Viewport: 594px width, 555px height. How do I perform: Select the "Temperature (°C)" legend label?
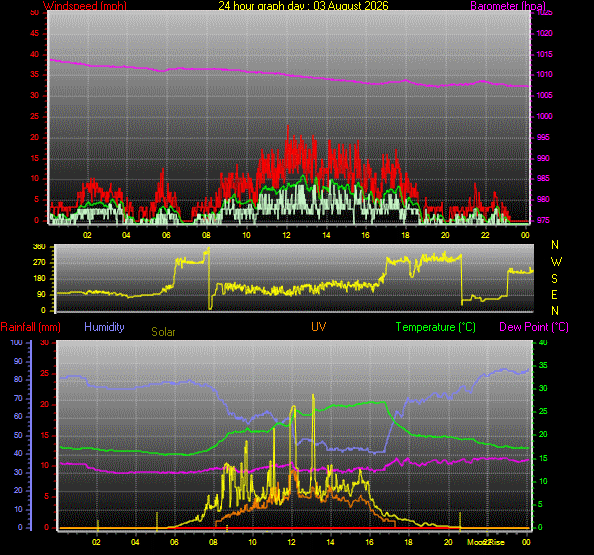436,327
